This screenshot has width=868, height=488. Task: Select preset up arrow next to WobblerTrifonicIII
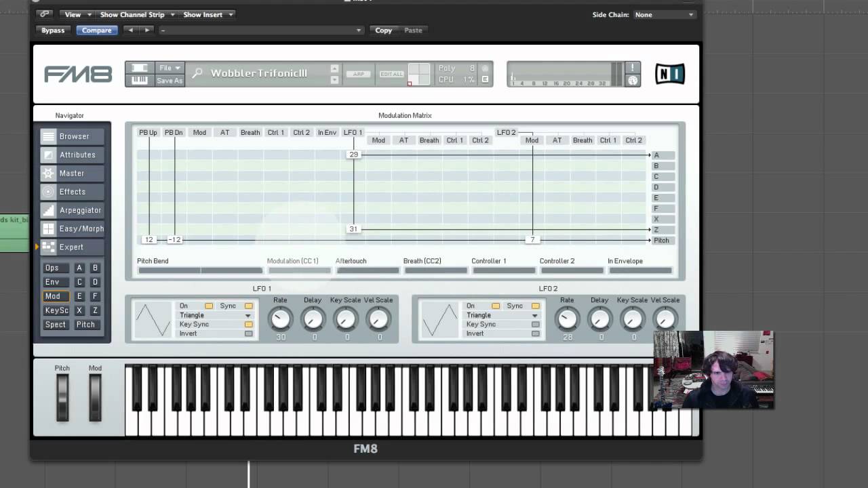coord(334,68)
